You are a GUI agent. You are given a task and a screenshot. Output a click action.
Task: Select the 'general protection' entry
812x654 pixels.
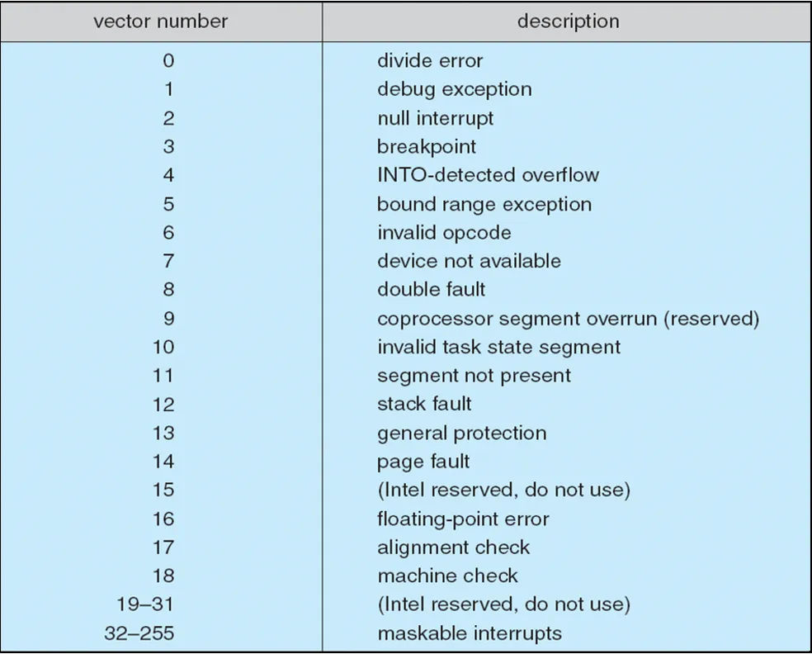461,434
